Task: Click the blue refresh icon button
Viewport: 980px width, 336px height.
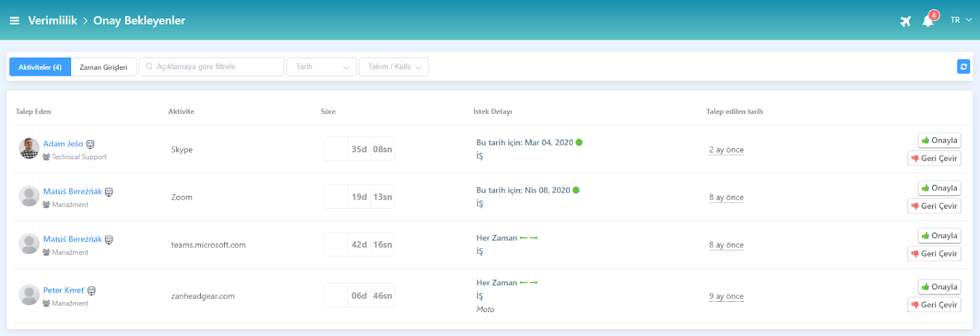Action: tap(963, 67)
